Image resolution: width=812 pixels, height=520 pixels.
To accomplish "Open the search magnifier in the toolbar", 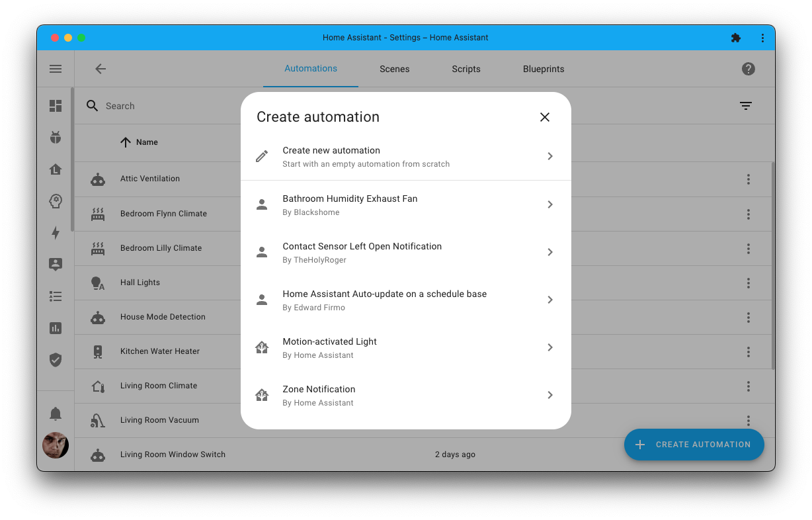I will pos(92,105).
